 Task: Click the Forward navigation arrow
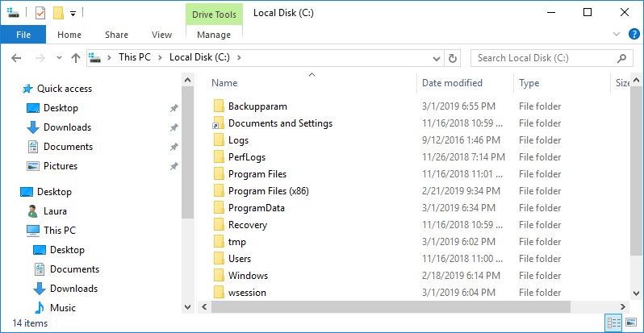pos(40,58)
